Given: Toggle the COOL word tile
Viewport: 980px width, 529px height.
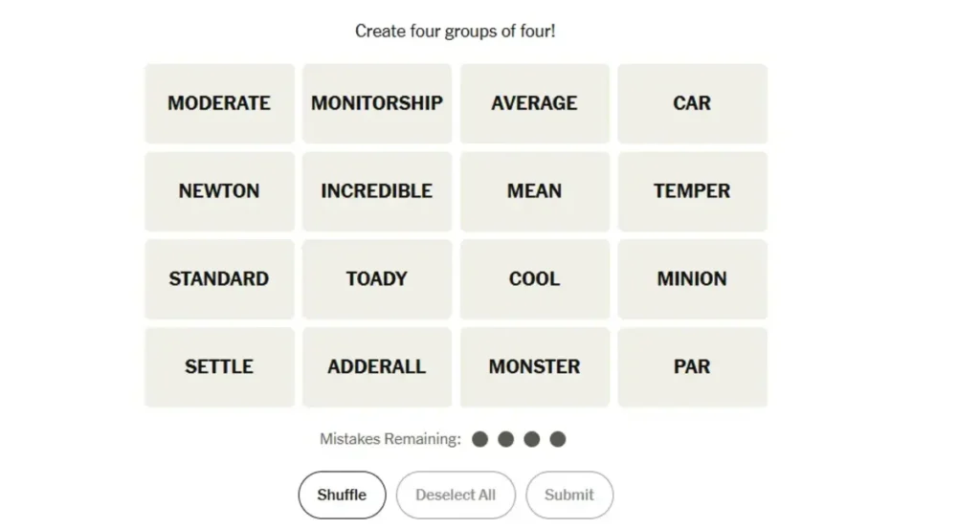Looking at the screenshot, I should (x=534, y=279).
